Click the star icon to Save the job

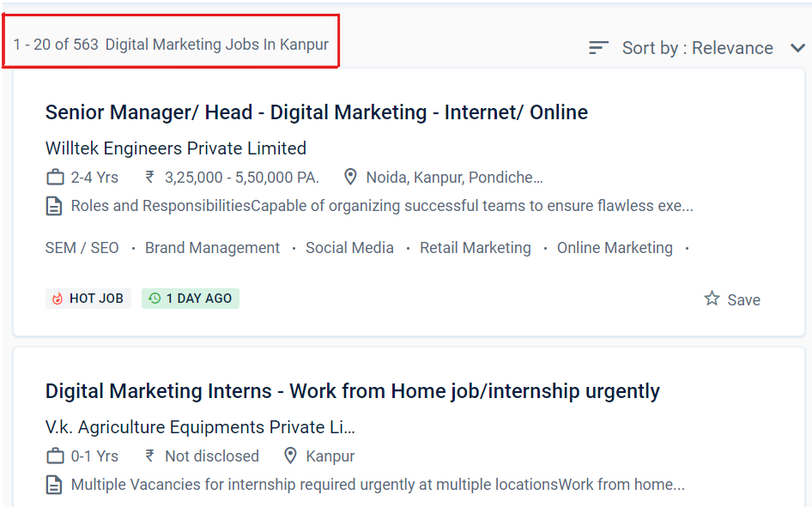click(711, 299)
